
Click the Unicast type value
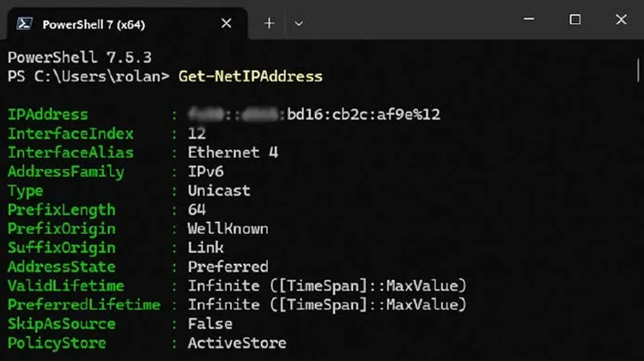(x=219, y=190)
